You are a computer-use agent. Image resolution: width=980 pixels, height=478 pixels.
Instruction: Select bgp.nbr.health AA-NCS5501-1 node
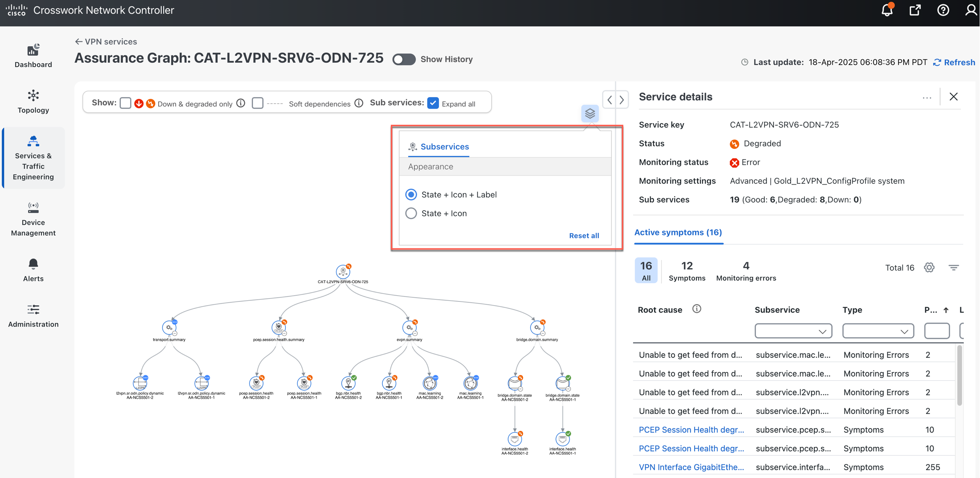(389, 384)
